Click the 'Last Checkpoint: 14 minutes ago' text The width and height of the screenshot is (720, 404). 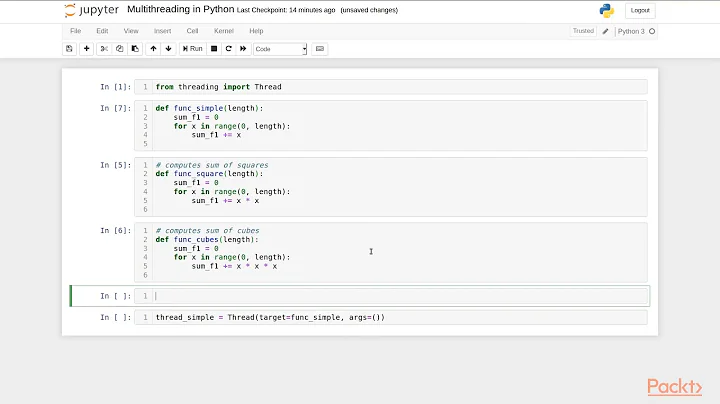[286, 10]
